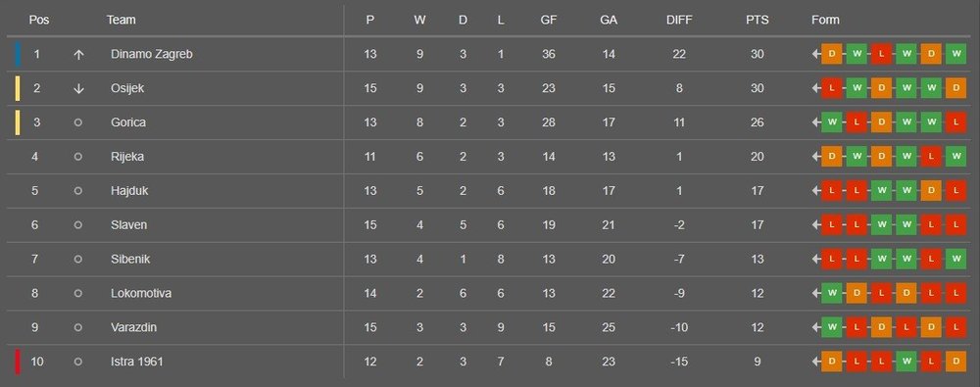
Task: Click Osijek's form back arrow
Action: pos(816,89)
